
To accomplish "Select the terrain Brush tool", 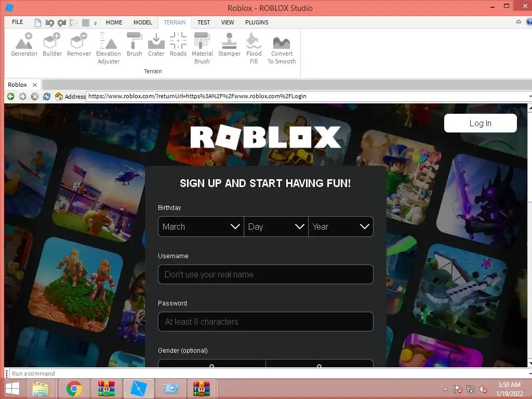I will [135, 45].
